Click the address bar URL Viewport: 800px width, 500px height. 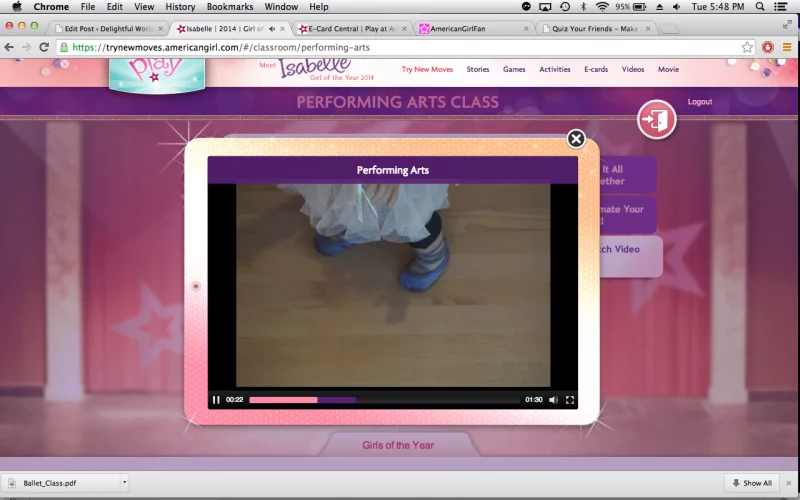221,47
